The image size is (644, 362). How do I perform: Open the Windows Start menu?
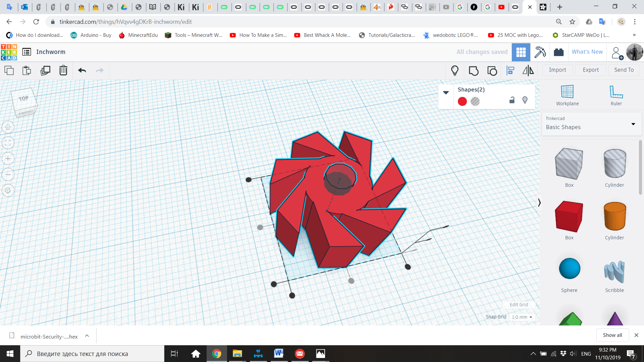tap(10, 354)
